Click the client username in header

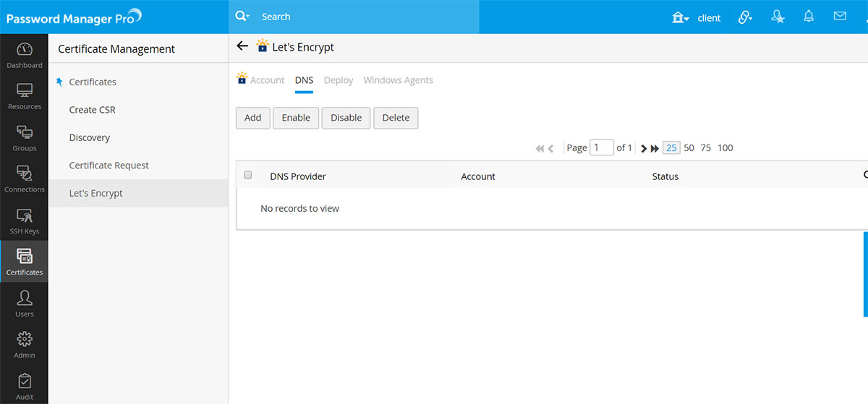click(x=709, y=18)
